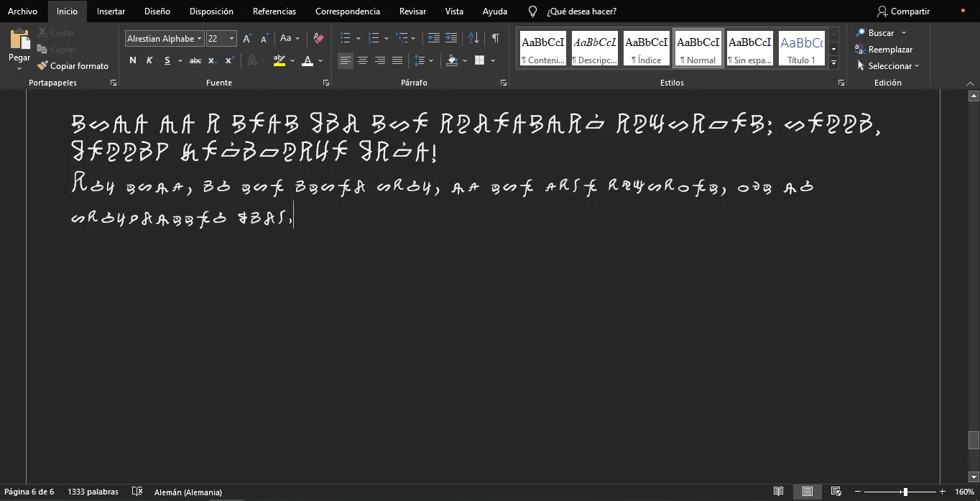Viewport: 980px width, 501px height.
Task: Click the clear formatting eraser icon
Action: pos(319,39)
